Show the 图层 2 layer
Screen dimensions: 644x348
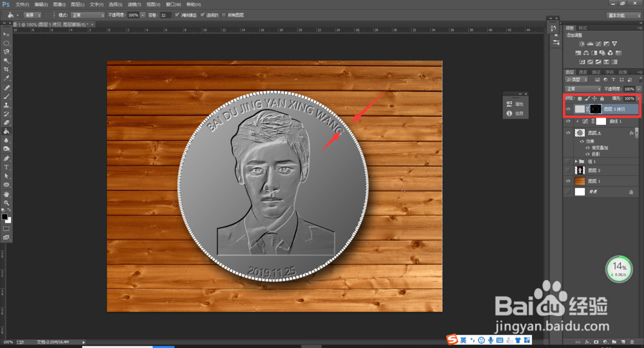click(x=569, y=170)
